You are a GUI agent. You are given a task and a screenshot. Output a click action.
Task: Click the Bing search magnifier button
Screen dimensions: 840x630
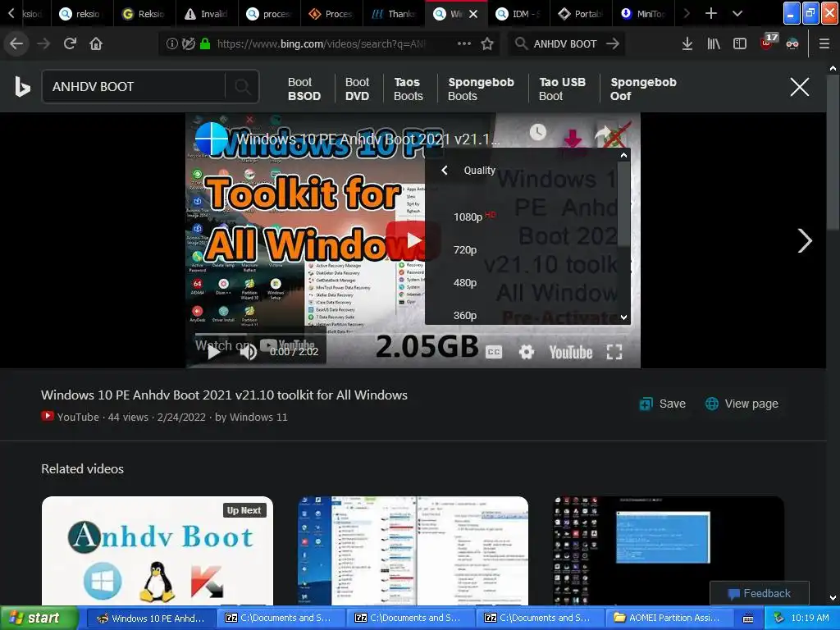point(243,86)
